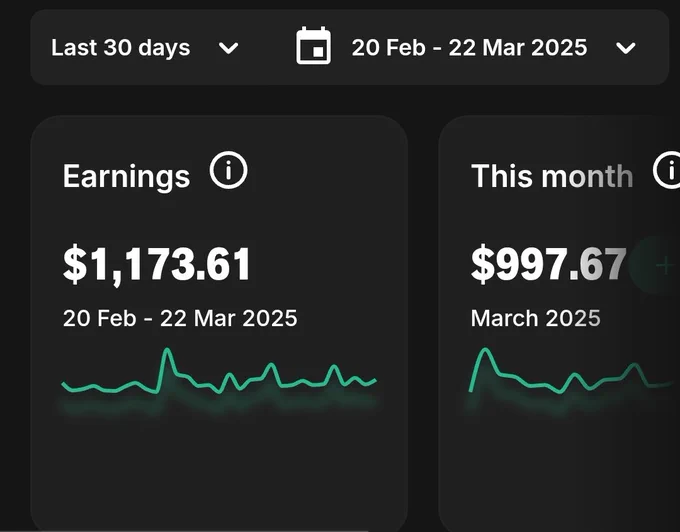The width and height of the screenshot is (680, 532).
Task: Click empty area of This month card
Action: tap(559, 468)
